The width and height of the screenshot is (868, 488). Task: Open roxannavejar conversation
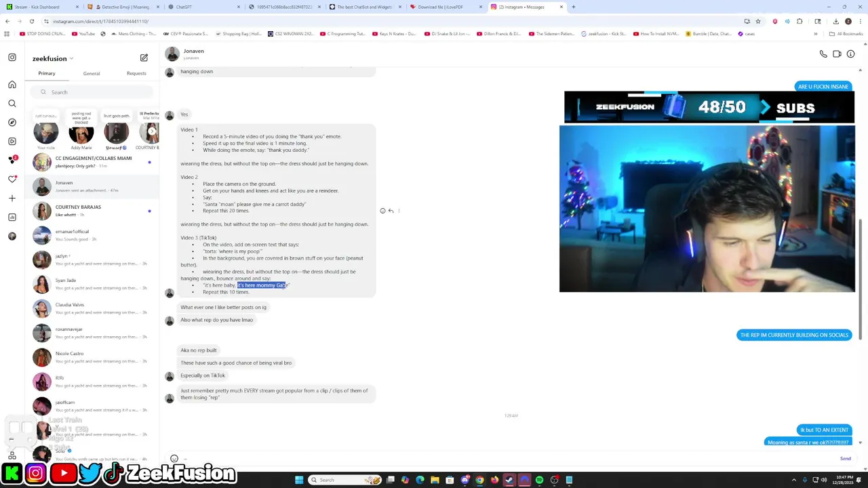tap(92, 333)
